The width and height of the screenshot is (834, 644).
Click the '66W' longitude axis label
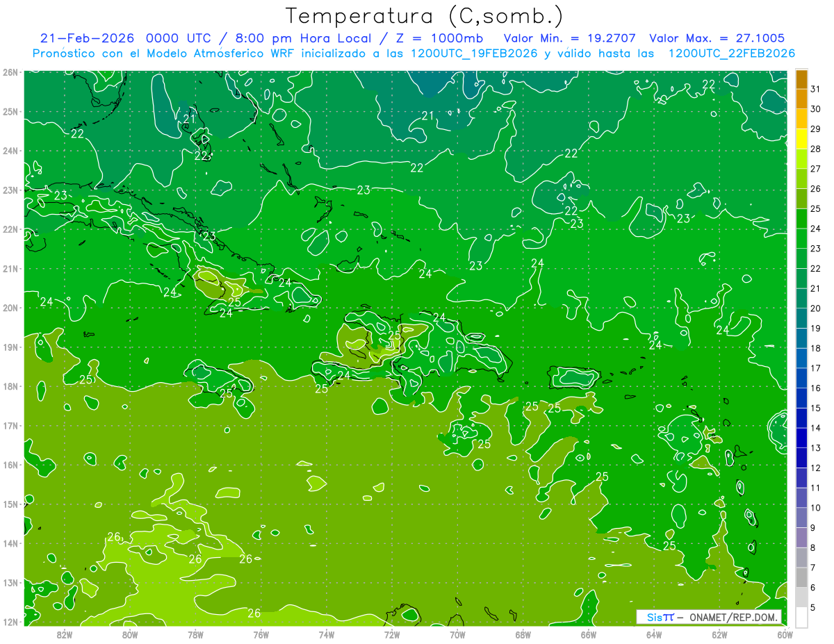pyautogui.click(x=589, y=634)
